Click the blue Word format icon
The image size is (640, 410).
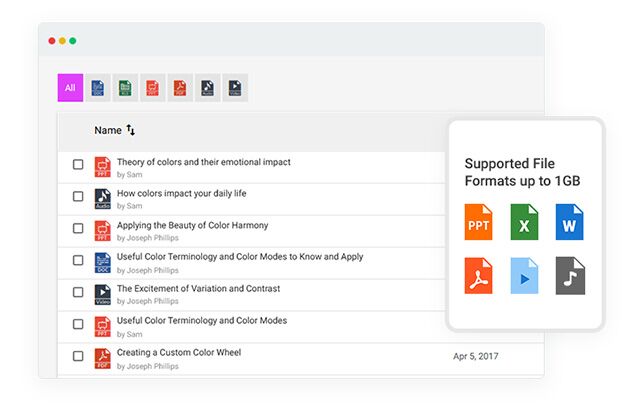[570, 222]
